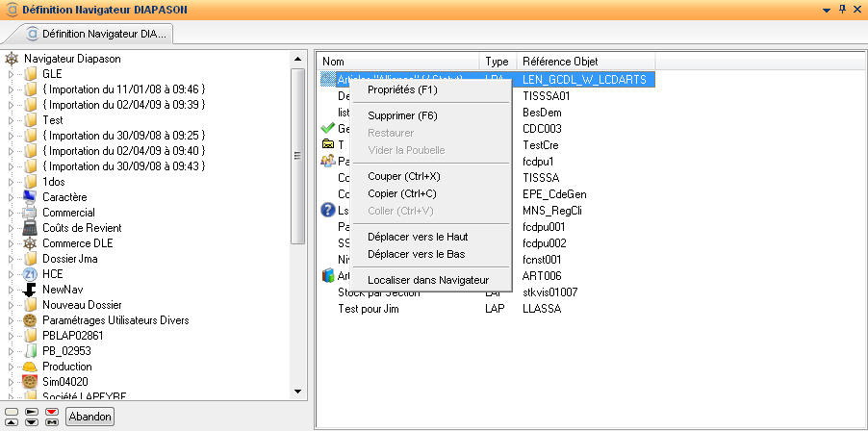Choose Propriétés (F1) from context menu
Screen dimensions: 868x431
(402, 90)
